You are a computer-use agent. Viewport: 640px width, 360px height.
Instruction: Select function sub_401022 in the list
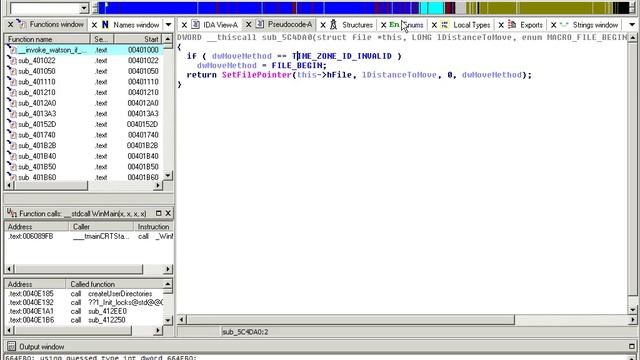click(84, 60)
